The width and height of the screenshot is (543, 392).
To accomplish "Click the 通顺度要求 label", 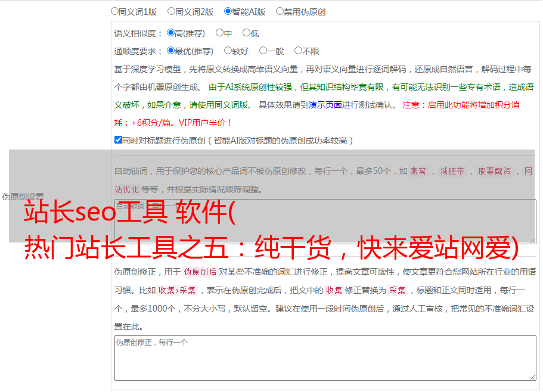I will pos(138,52).
